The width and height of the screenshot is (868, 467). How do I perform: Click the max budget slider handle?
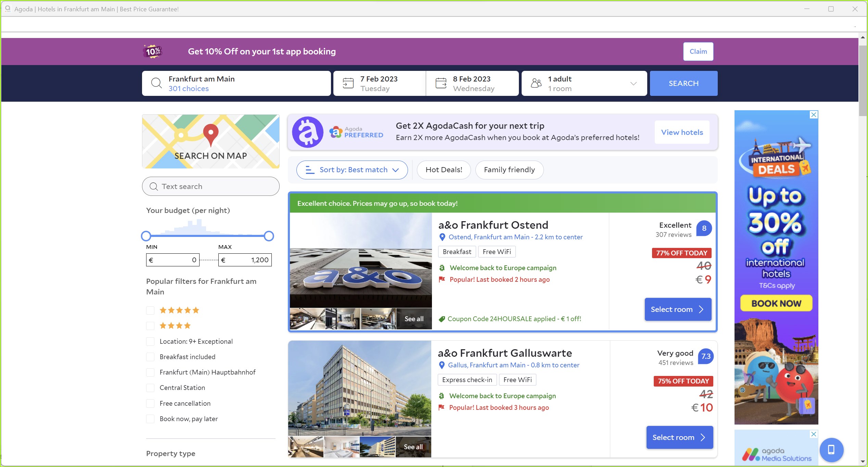tap(269, 236)
